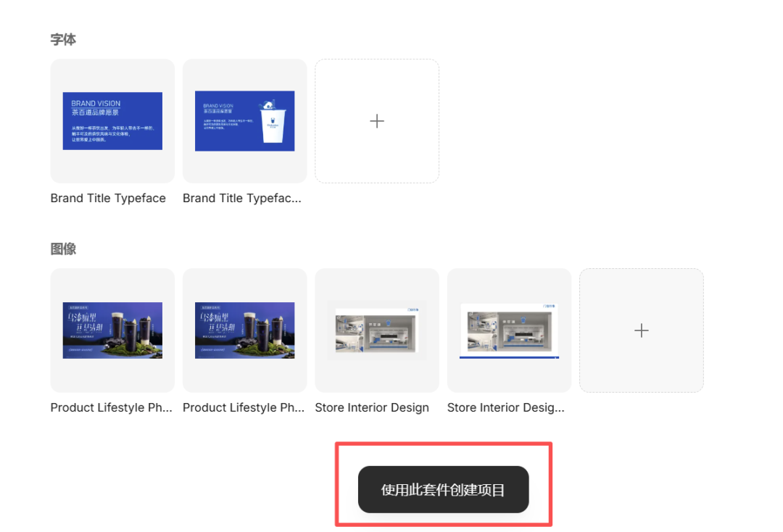
Task: Click the 图像 section heading
Action: click(63, 249)
